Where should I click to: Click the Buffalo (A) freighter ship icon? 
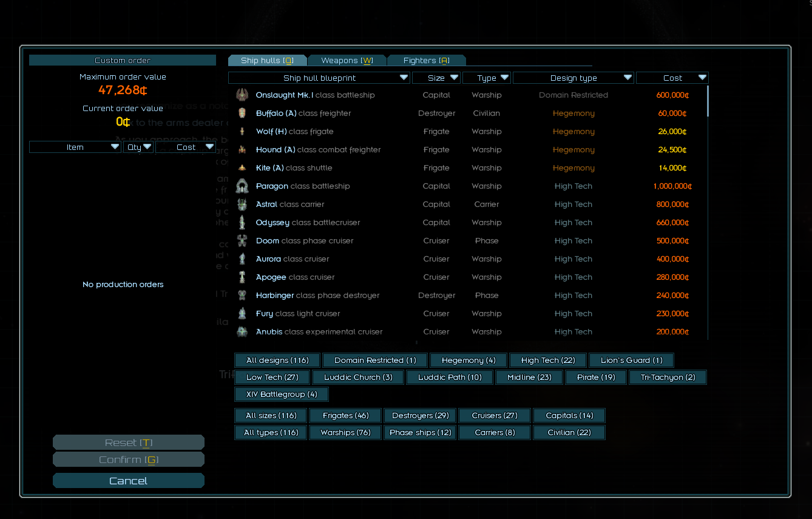point(242,113)
